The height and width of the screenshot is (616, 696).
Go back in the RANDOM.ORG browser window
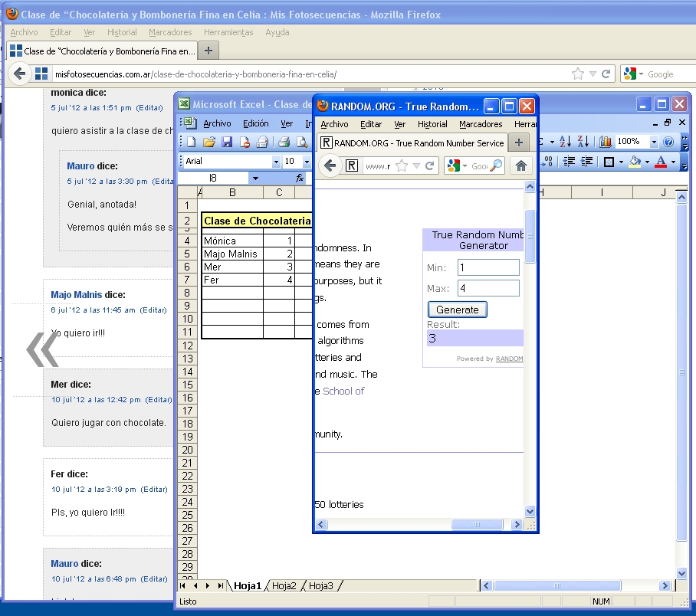[x=330, y=165]
